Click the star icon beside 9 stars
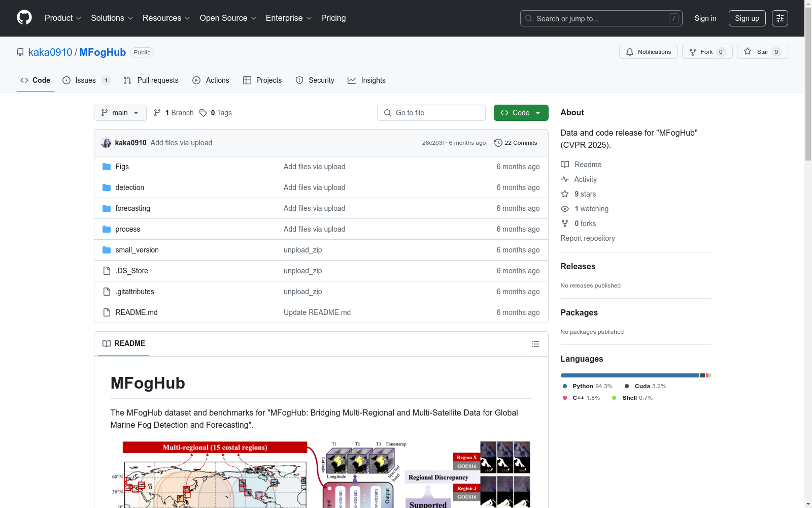Screen dimensions: 812x508 pos(565,194)
